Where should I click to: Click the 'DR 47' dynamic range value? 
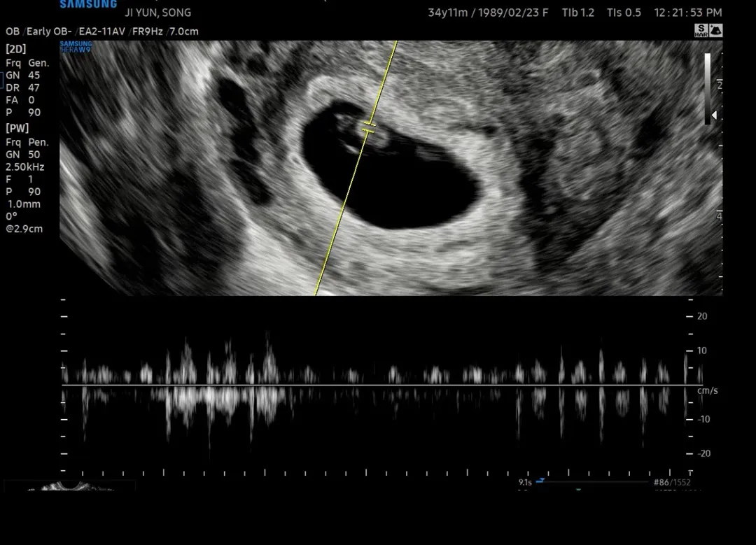[x=22, y=87]
